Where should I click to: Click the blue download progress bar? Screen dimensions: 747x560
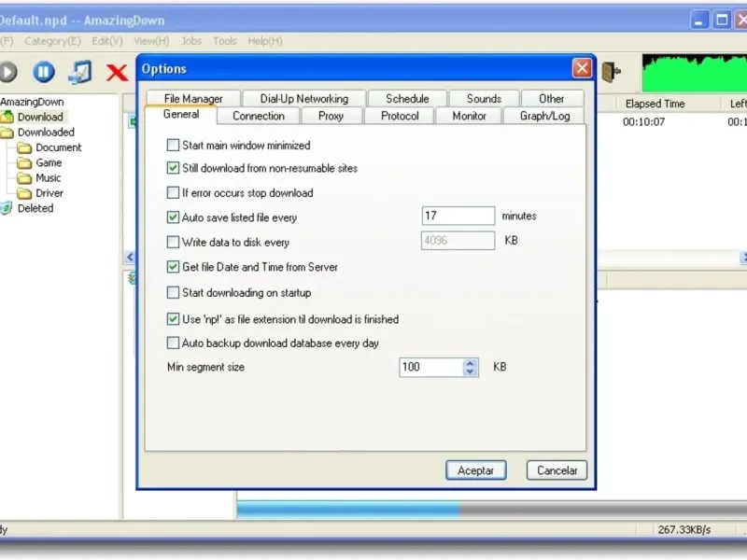point(348,510)
